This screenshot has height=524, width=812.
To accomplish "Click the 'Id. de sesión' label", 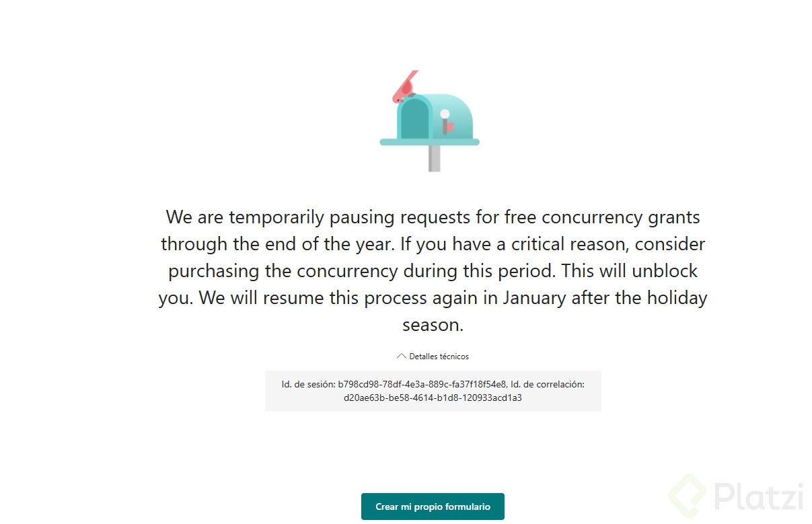I will coord(308,384).
